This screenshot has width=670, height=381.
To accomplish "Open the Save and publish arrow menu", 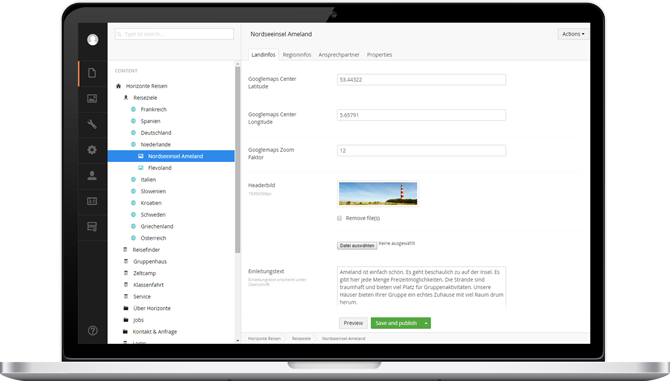I will coord(426,323).
